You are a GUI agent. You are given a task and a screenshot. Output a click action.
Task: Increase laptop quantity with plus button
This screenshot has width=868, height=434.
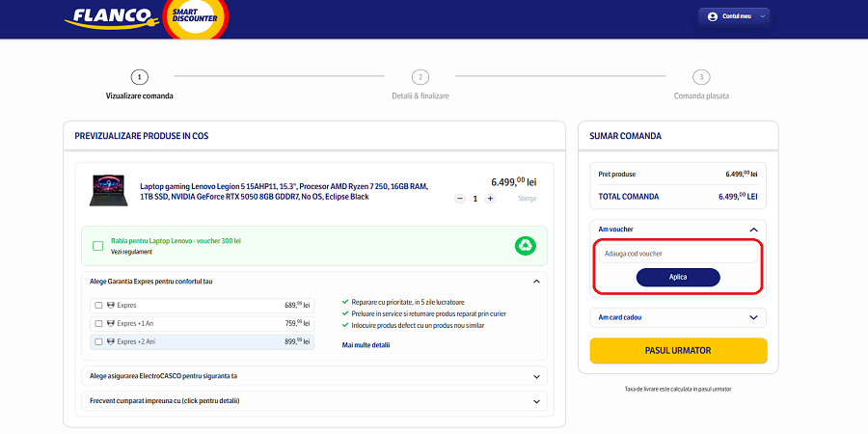pyautogui.click(x=490, y=199)
